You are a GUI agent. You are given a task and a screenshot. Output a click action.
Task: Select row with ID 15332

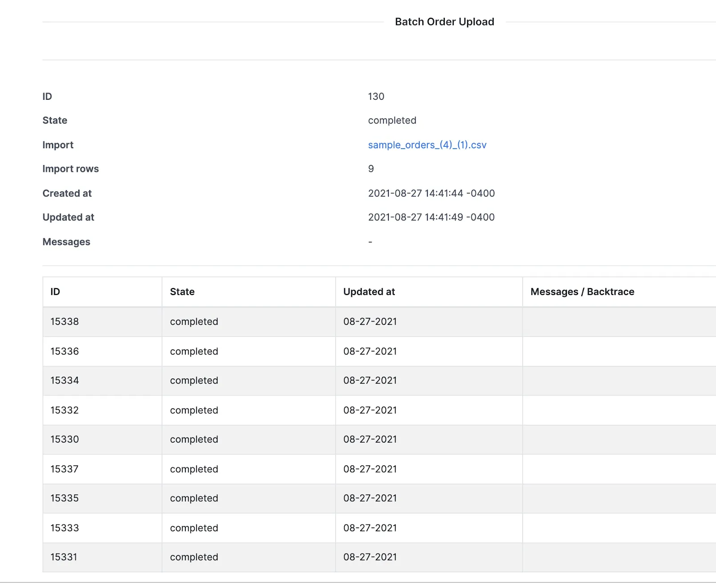(379, 410)
